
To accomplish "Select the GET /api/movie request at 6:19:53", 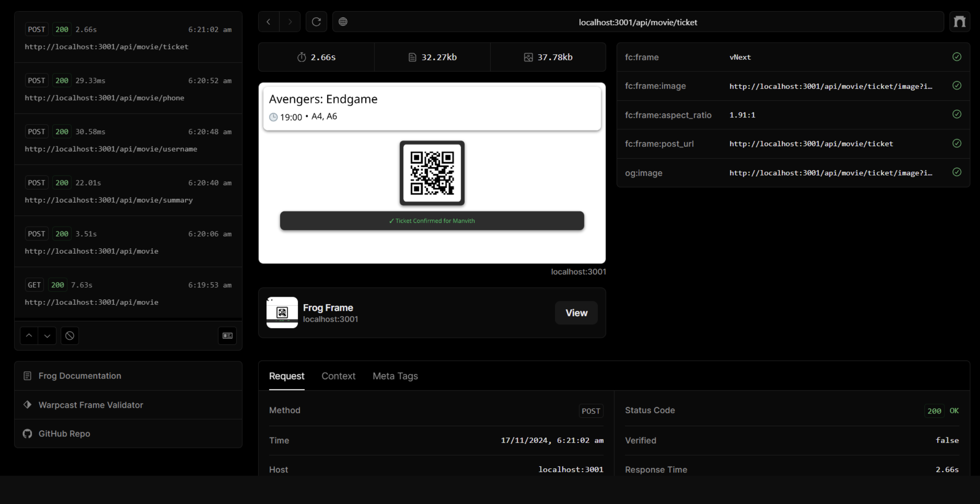I will (128, 293).
